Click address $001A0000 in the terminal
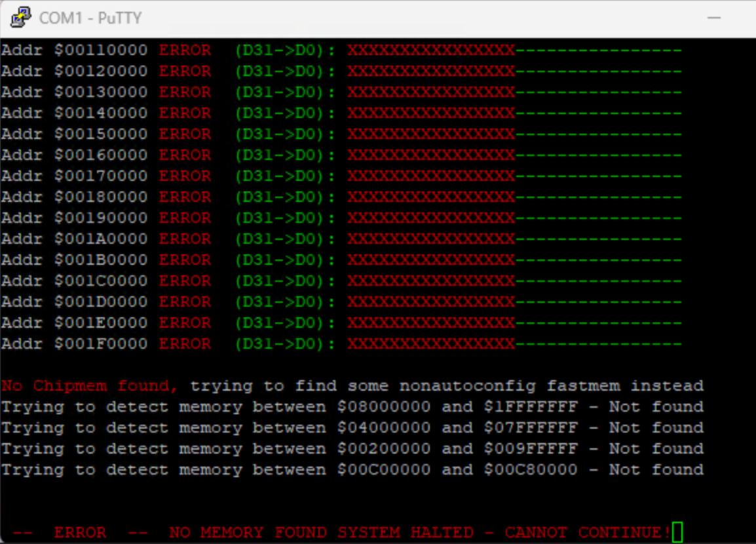756x544 pixels. click(101, 239)
